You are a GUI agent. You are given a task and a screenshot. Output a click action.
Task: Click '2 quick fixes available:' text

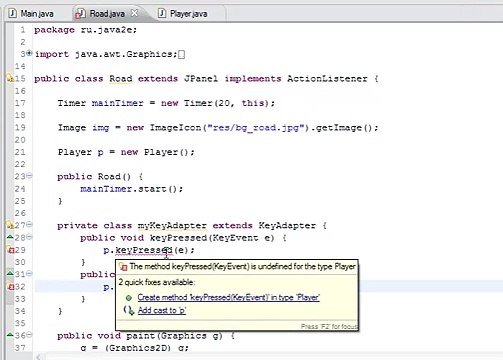(x=156, y=282)
